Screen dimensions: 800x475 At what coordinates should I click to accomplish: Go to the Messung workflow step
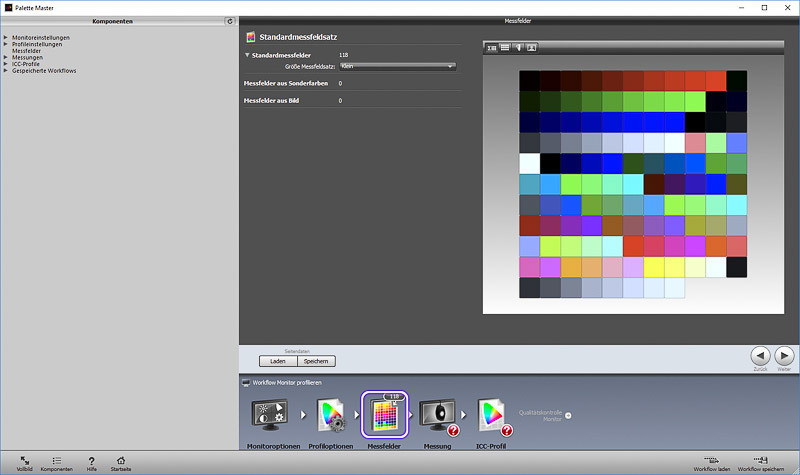click(x=438, y=414)
